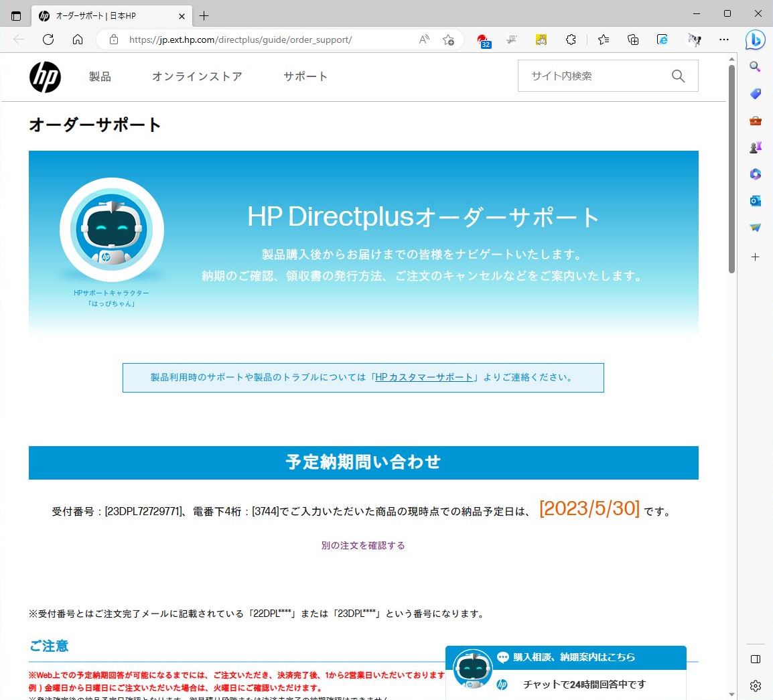Click the はっぴちゃん robot mascot image
Image resolution: width=773 pixels, height=700 pixels.
click(112, 230)
